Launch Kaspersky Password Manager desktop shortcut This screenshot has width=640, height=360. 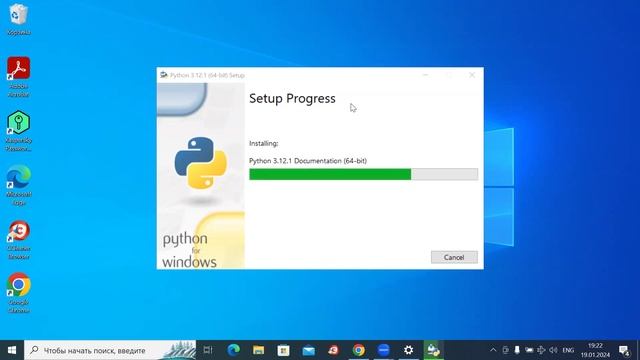18,131
